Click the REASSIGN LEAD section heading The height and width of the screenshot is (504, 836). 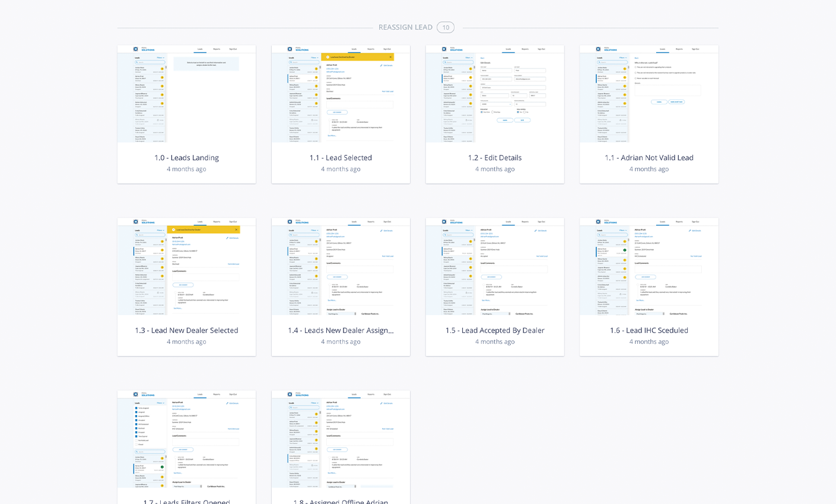tap(405, 27)
